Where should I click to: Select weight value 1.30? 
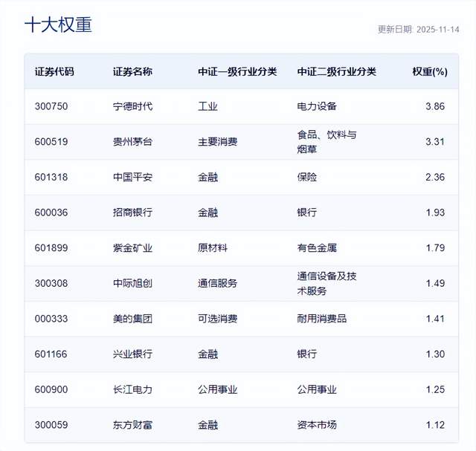pos(435,354)
